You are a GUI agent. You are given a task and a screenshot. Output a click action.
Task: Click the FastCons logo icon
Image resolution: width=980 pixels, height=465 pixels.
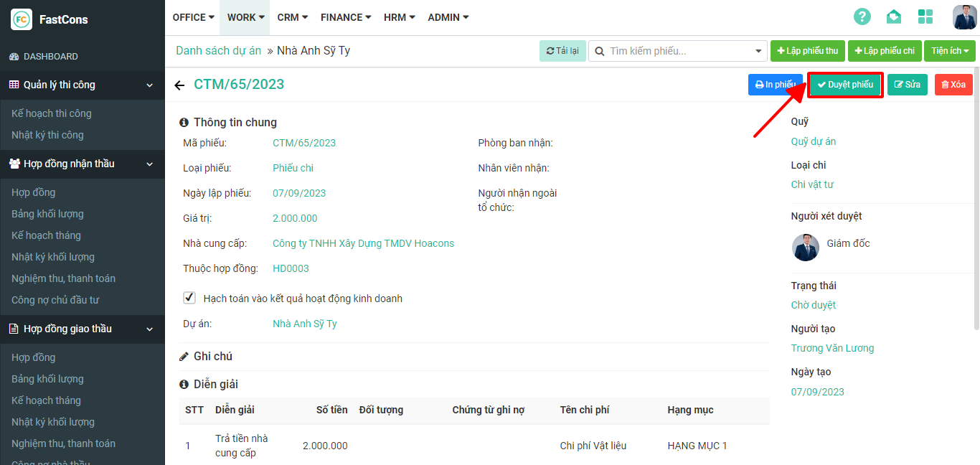pyautogui.click(x=22, y=19)
